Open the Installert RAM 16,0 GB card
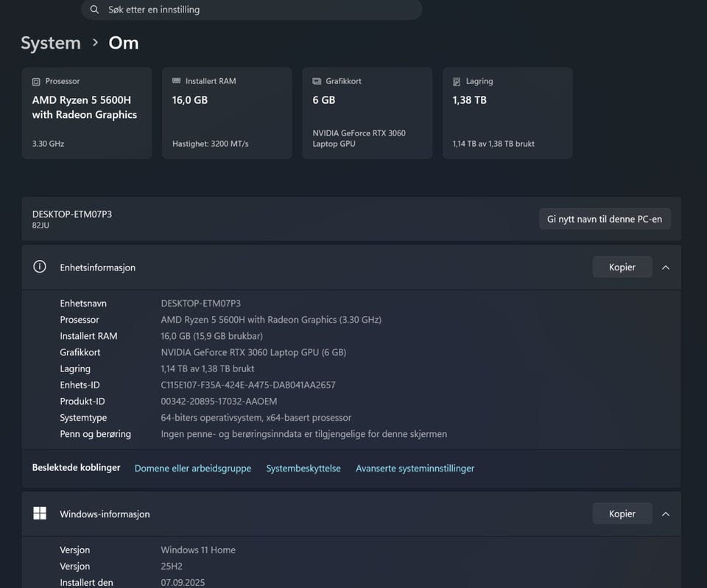This screenshot has width=707, height=588. (x=227, y=113)
